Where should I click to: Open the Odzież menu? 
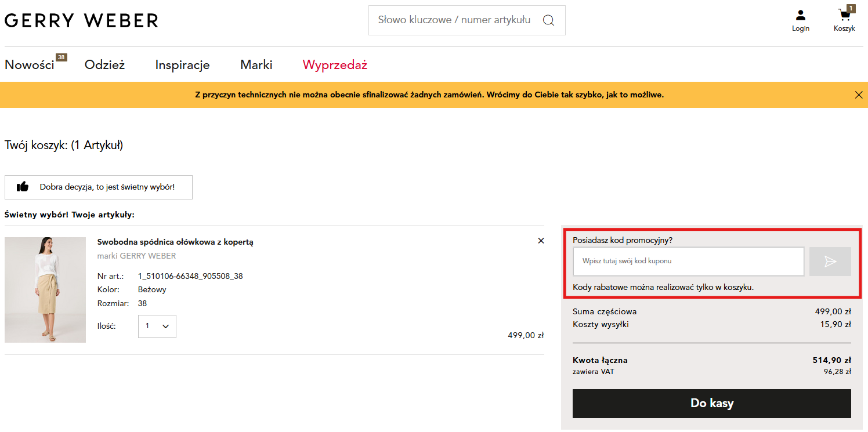coord(104,65)
